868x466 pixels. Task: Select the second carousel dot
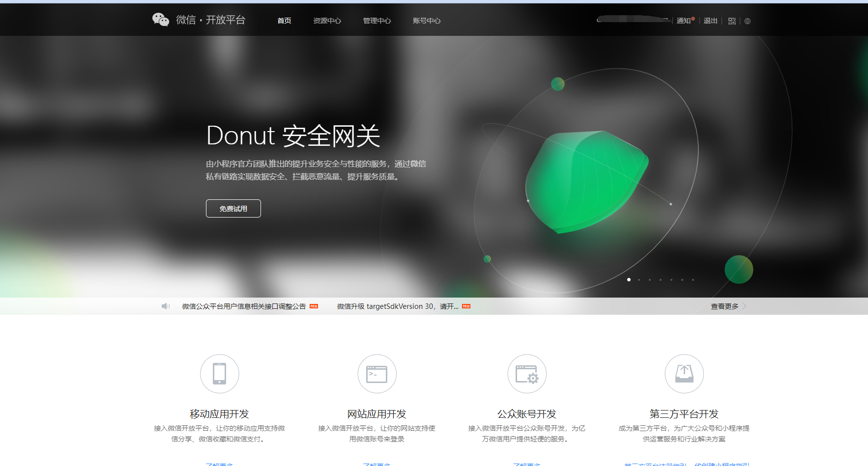click(x=639, y=280)
